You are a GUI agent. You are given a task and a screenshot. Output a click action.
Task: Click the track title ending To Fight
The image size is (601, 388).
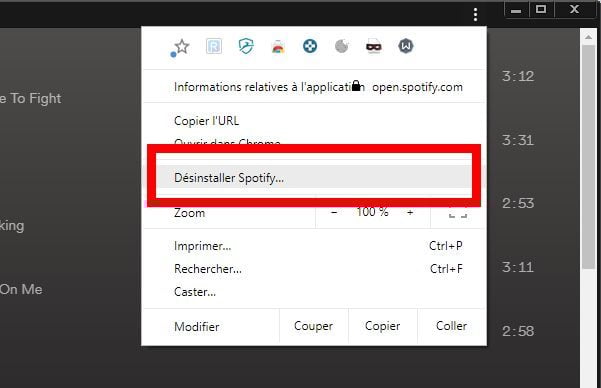31,99
